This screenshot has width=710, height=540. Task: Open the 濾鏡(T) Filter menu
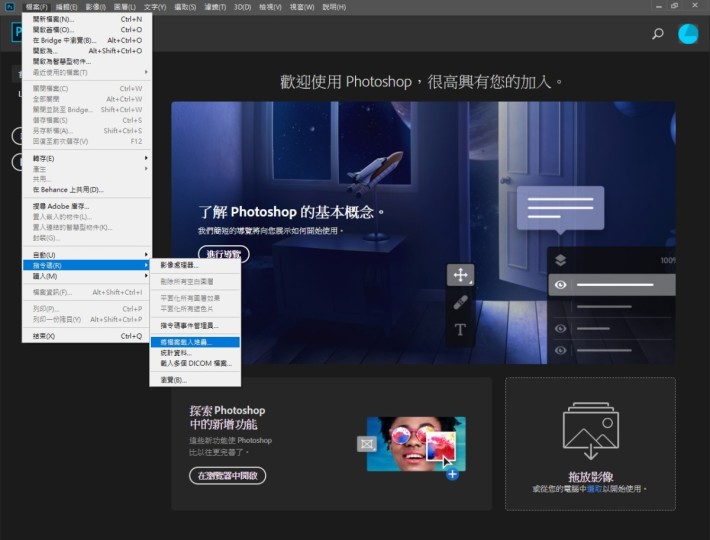(x=215, y=7)
